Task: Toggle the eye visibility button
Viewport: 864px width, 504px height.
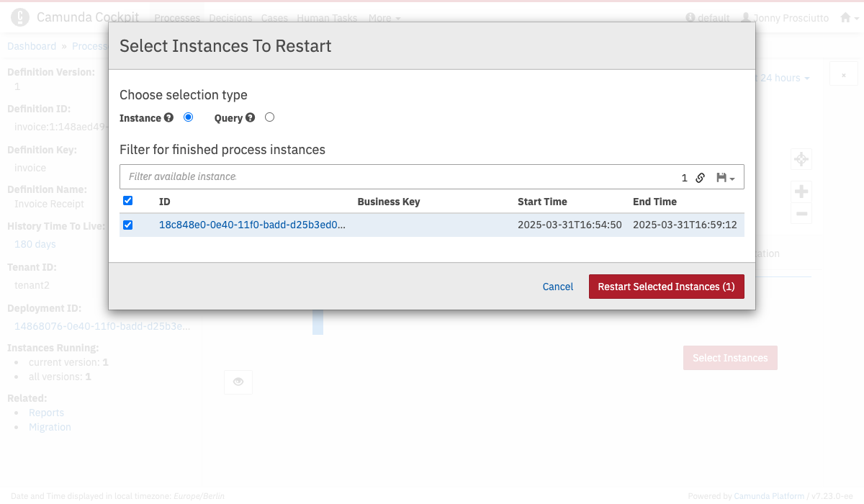Action: pos(238,382)
